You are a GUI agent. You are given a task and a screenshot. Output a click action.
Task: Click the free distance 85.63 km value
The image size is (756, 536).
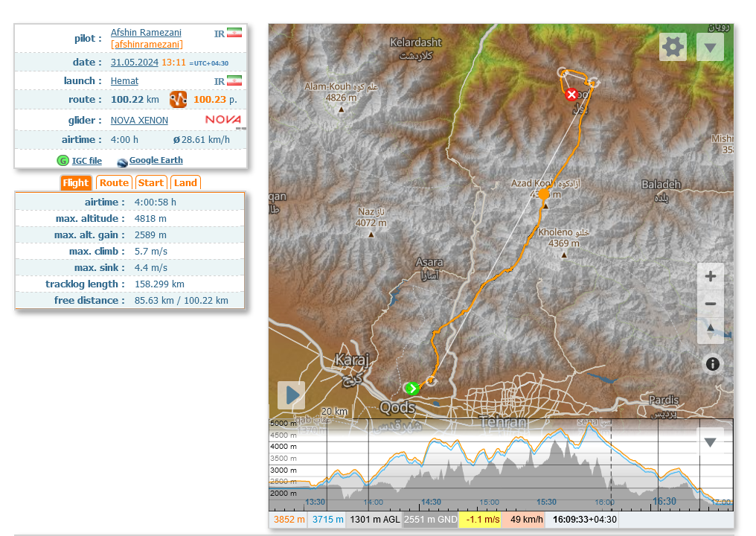click(154, 301)
